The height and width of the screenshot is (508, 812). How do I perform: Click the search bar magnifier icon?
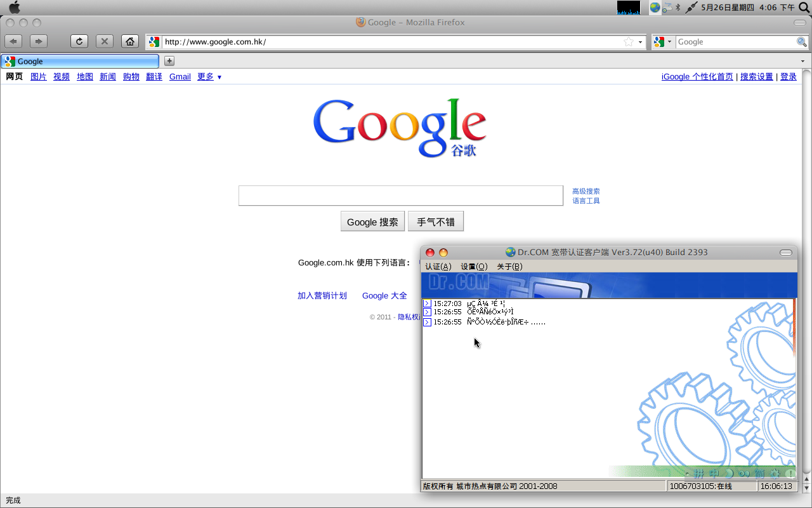pos(802,42)
